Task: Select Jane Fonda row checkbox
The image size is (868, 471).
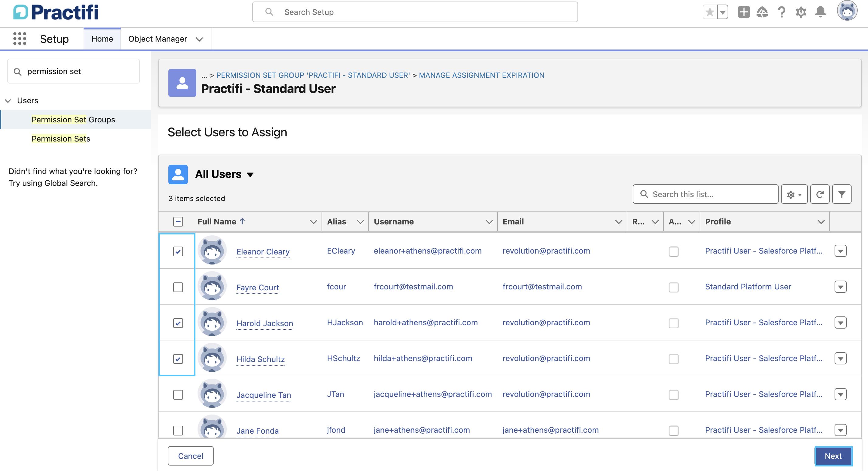Action: [178, 431]
